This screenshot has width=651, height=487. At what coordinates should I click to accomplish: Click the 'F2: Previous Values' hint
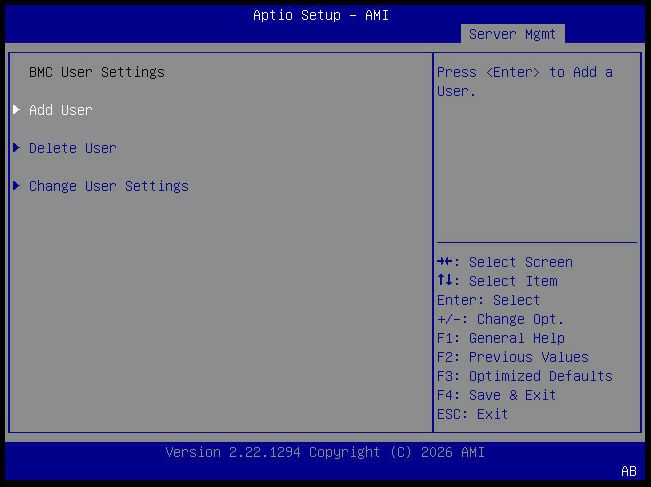tap(513, 357)
